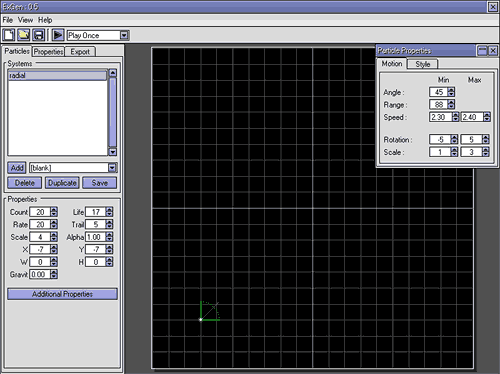
Task: Click the Count value field
Action: [40, 212]
